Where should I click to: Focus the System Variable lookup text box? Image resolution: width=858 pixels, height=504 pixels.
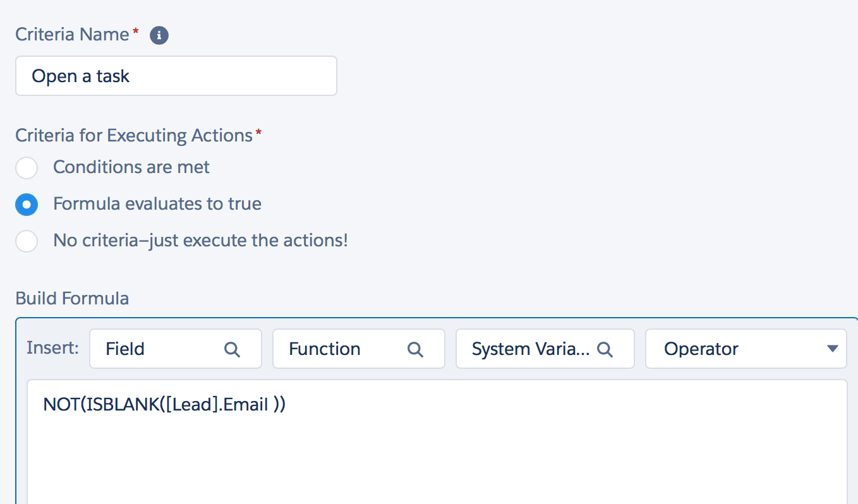pyautogui.click(x=531, y=349)
